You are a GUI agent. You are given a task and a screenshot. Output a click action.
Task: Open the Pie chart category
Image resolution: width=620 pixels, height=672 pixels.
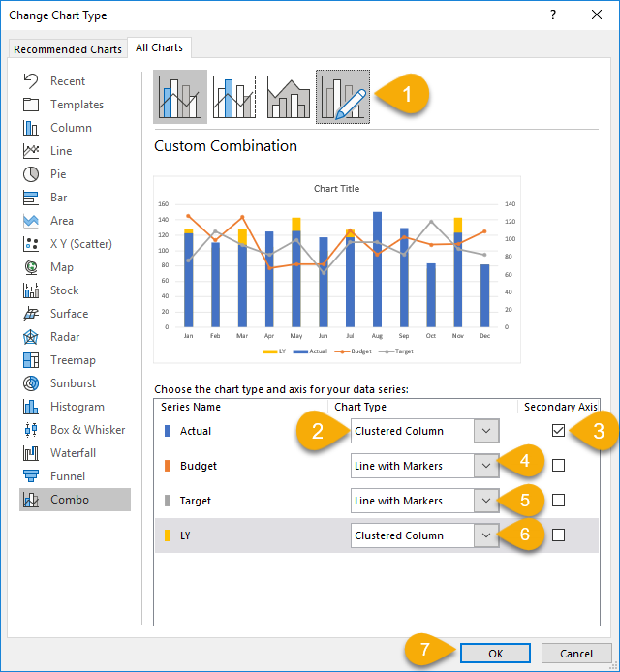58,174
